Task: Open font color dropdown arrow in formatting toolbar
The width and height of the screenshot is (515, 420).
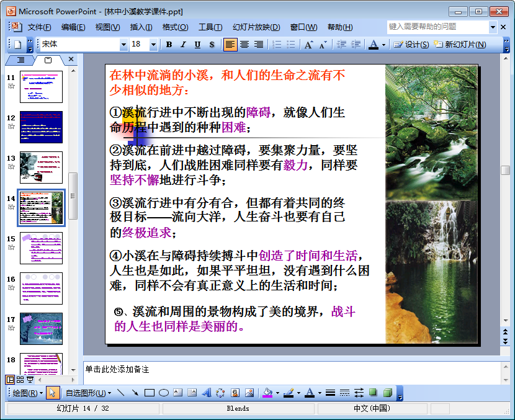Action: pyautogui.click(x=383, y=45)
